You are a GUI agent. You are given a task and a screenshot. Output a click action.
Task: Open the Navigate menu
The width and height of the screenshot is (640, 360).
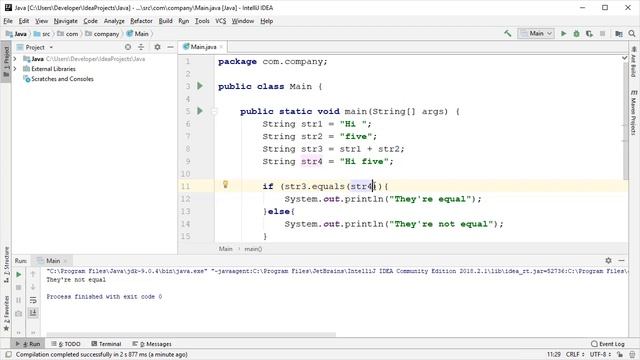coord(65,21)
